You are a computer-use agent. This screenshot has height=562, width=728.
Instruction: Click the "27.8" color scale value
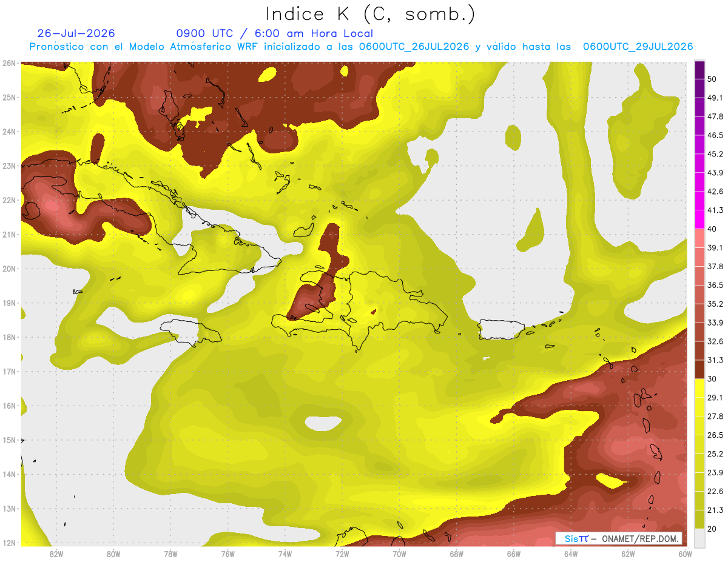coord(716,416)
